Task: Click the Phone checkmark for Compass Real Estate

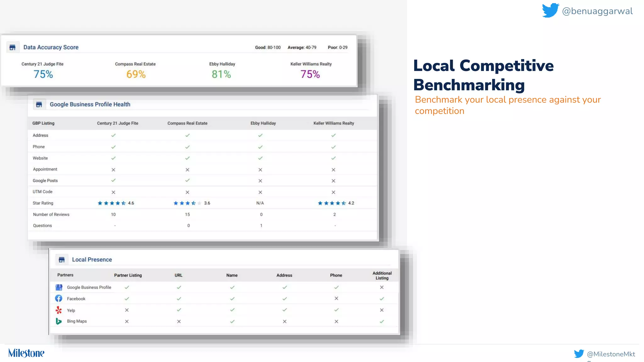Action: [x=187, y=147]
